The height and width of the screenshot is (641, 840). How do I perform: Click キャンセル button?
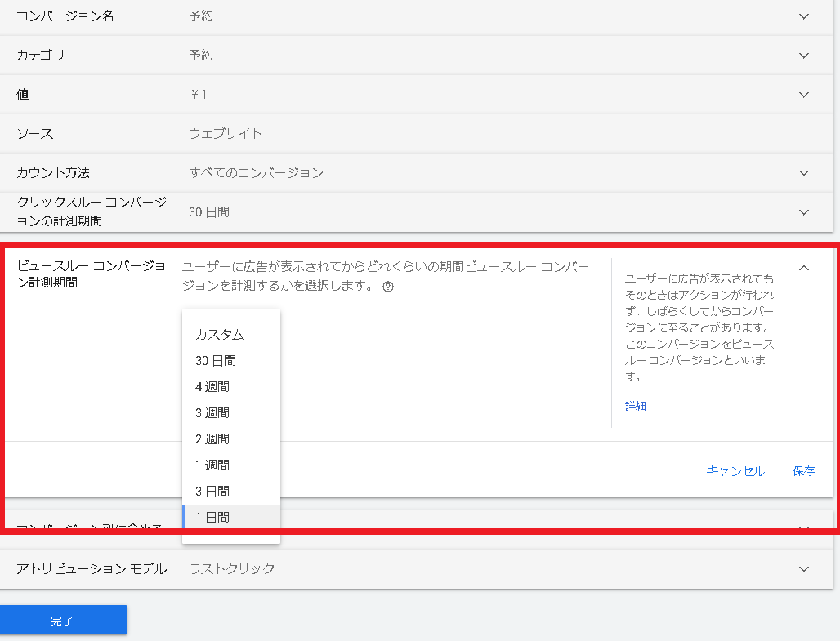click(735, 471)
